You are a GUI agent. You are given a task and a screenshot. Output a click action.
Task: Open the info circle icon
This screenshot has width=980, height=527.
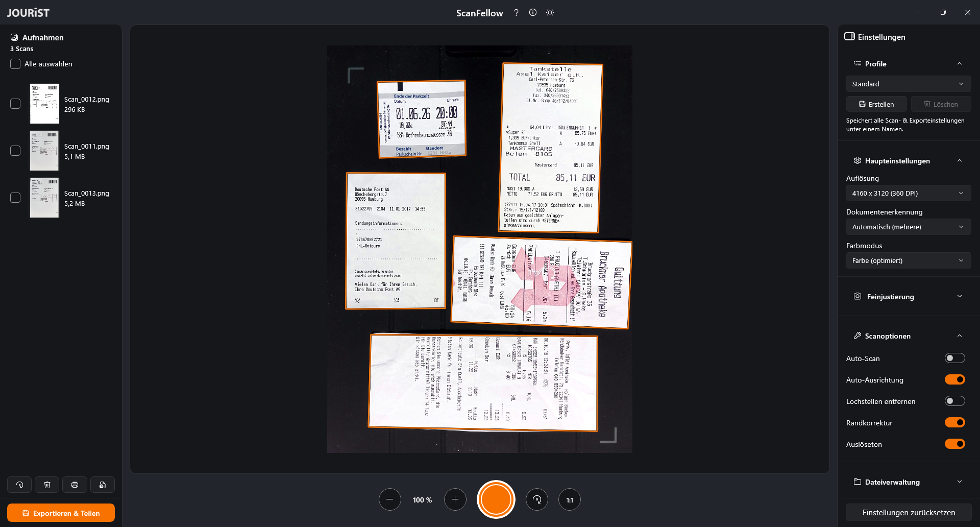point(533,13)
